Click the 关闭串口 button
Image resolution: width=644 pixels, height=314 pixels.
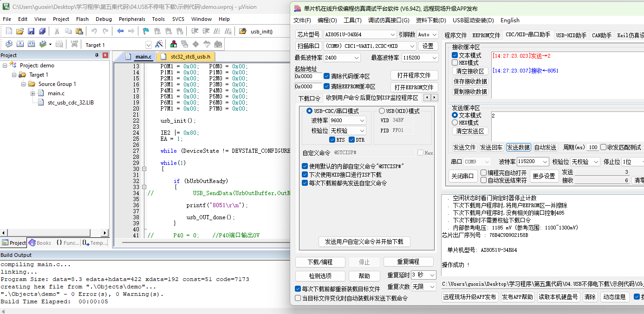click(463, 176)
